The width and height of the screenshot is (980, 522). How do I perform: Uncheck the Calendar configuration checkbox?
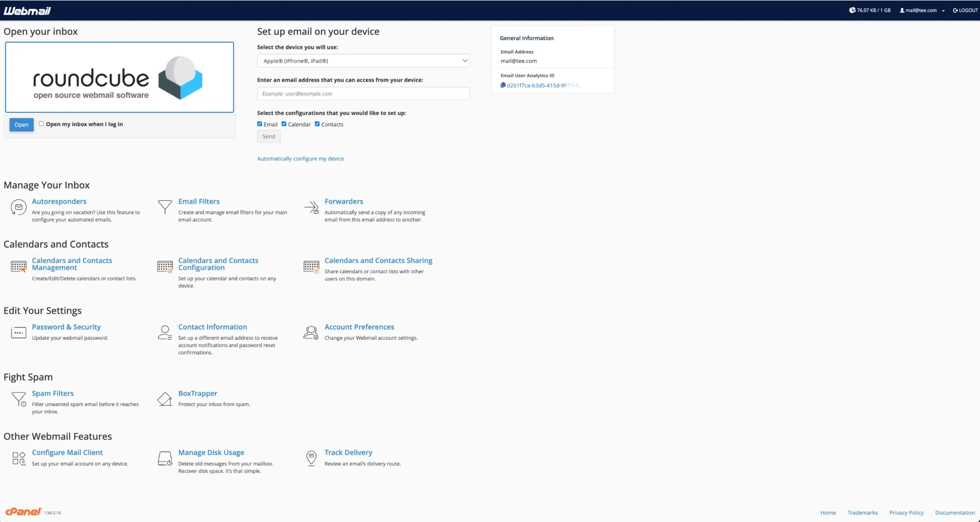[284, 124]
